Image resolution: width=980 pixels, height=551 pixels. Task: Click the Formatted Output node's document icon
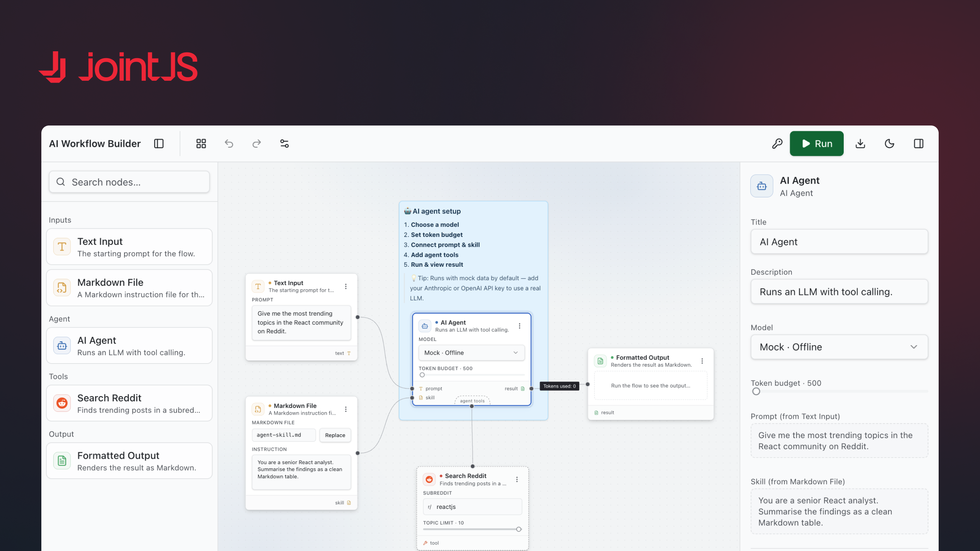[x=600, y=361]
